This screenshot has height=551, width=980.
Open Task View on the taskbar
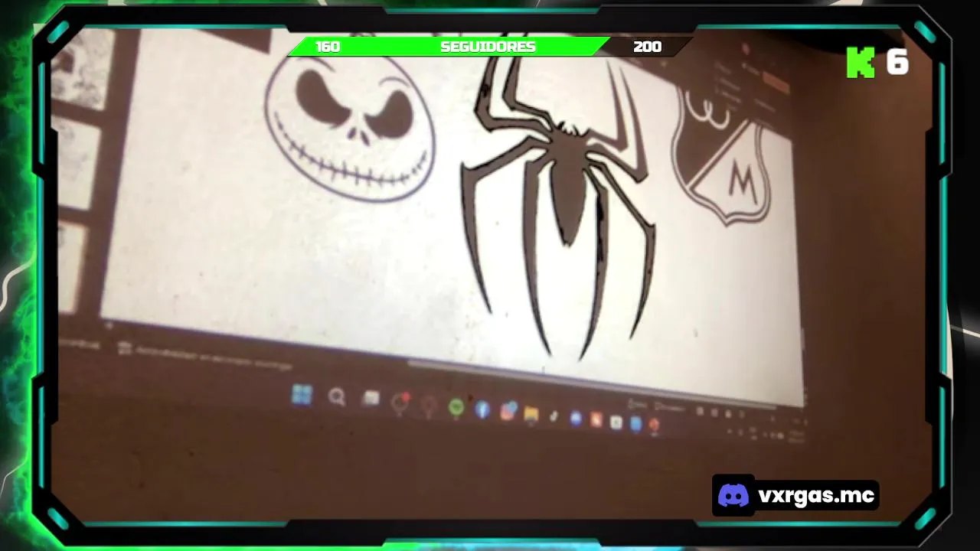[x=371, y=399]
